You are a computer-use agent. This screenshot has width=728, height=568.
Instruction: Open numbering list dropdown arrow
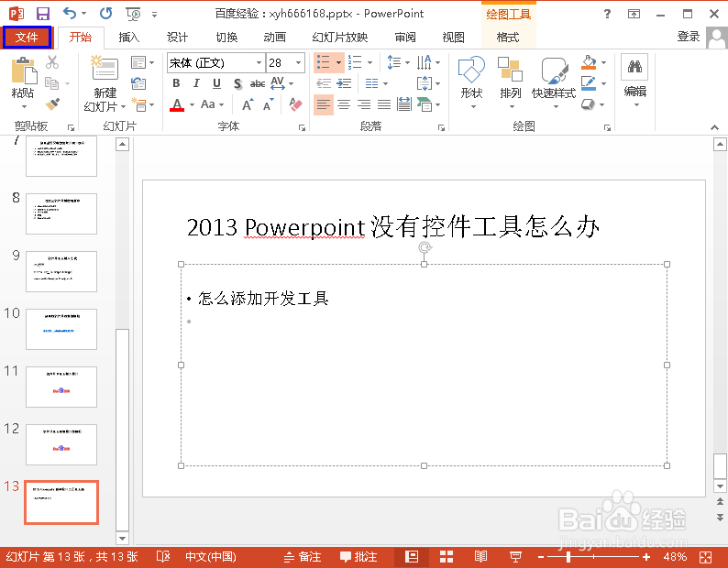click(370, 62)
